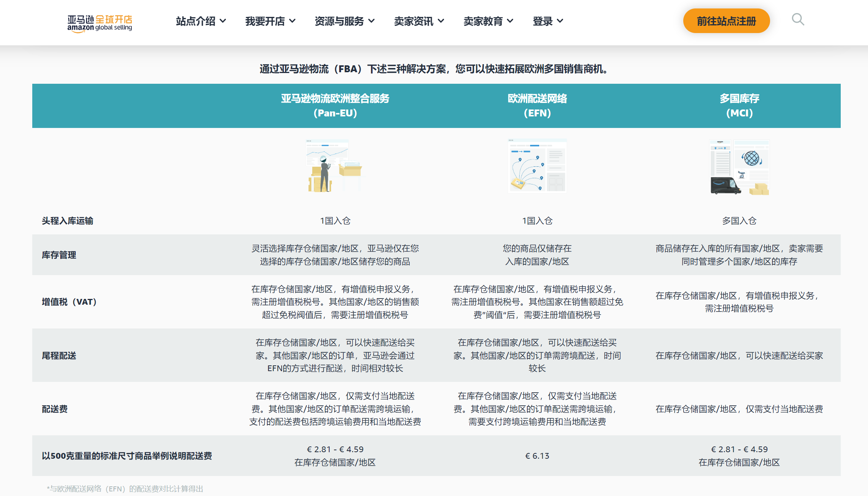The width and height of the screenshot is (868, 496).
Task: Expand chevron beside 资源与服务
Action: click(x=371, y=21)
